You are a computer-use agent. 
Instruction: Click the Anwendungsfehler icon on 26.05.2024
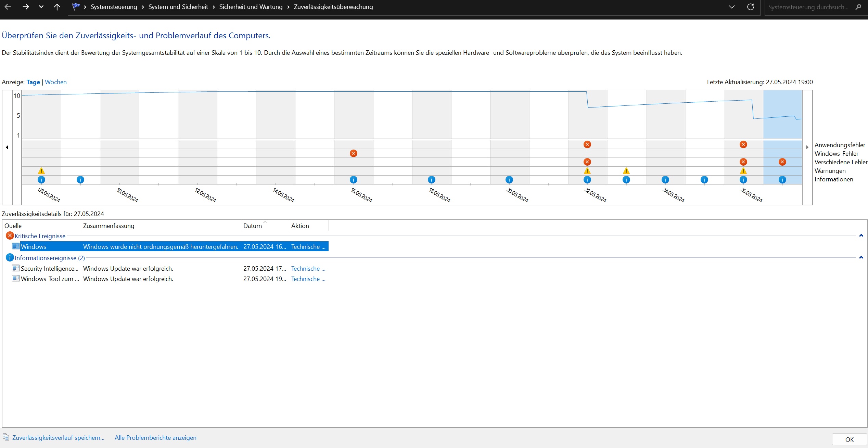(x=743, y=144)
